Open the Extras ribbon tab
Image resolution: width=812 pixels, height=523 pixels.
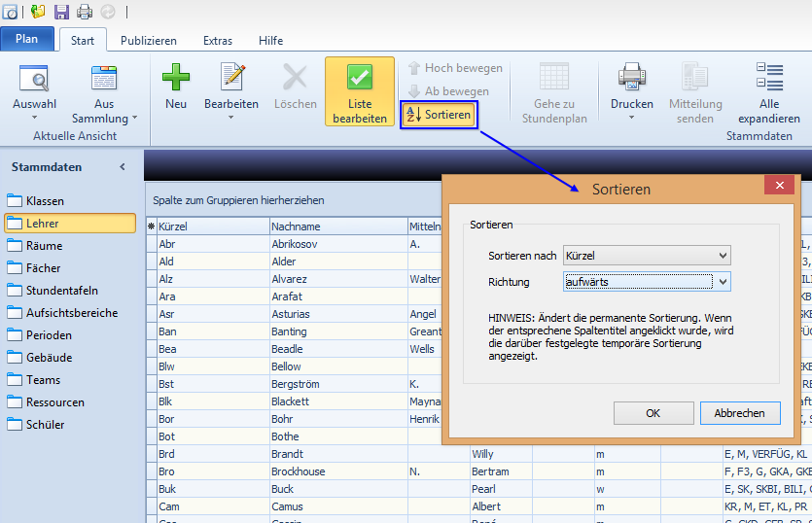pos(218,41)
